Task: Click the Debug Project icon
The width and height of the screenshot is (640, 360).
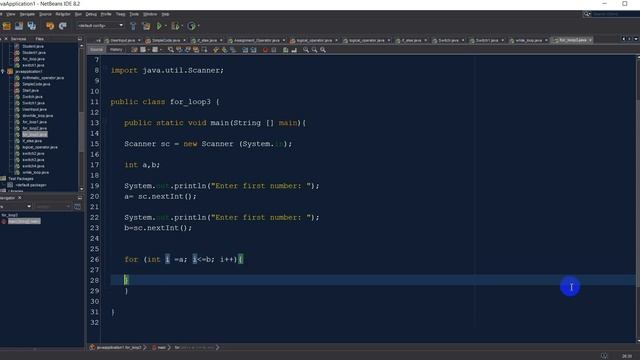Action: click(175, 26)
